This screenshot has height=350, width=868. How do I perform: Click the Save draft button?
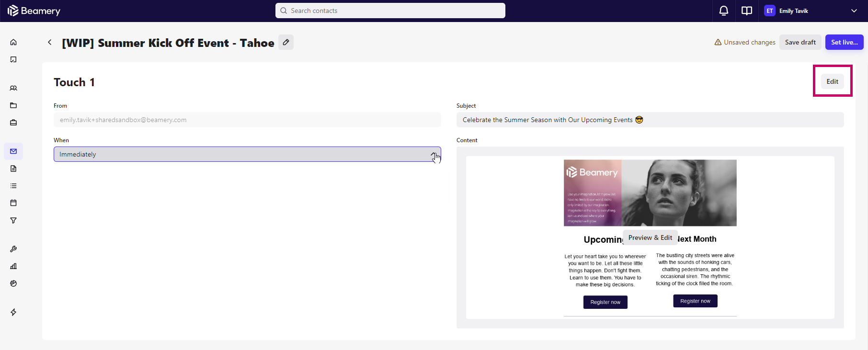tap(800, 42)
